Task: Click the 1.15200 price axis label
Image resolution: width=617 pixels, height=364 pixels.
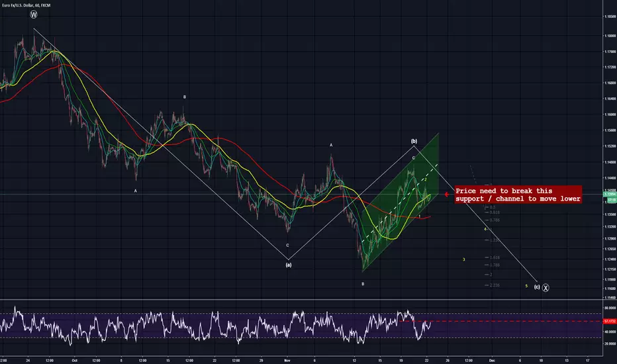Action: coord(610,146)
